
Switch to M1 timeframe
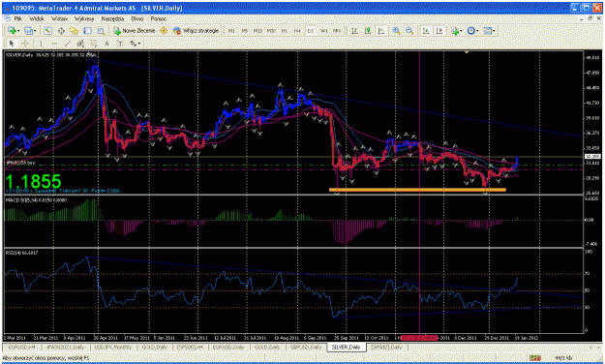pyautogui.click(x=231, y=30)
